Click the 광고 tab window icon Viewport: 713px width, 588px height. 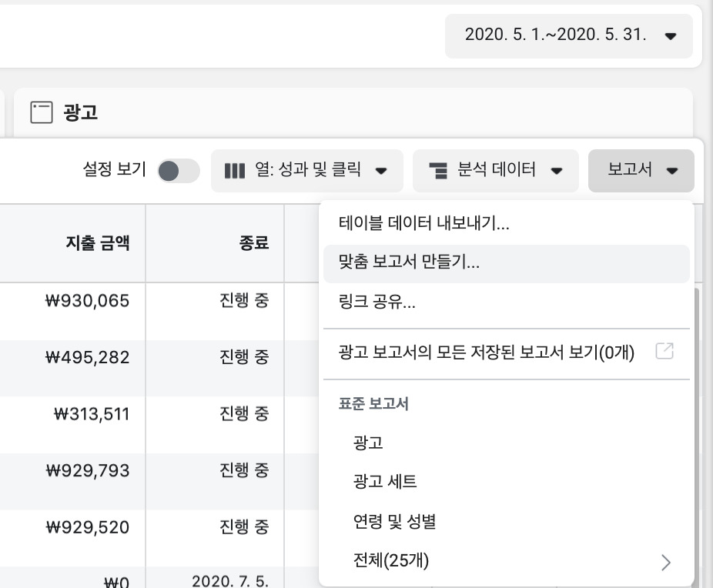[42, 112]
